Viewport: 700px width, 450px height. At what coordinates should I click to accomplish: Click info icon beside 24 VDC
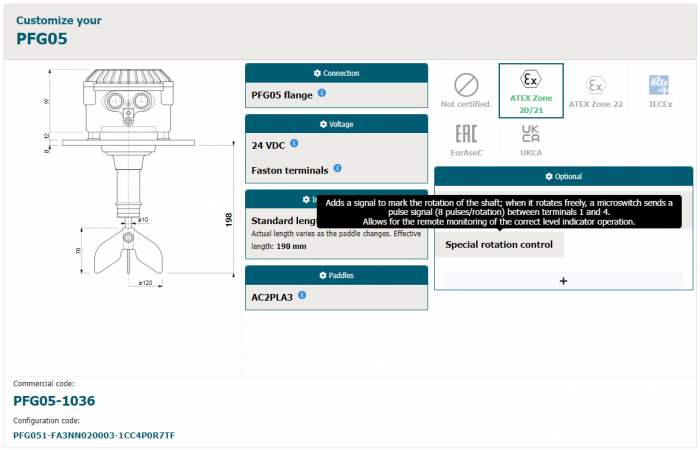[293, 144]
